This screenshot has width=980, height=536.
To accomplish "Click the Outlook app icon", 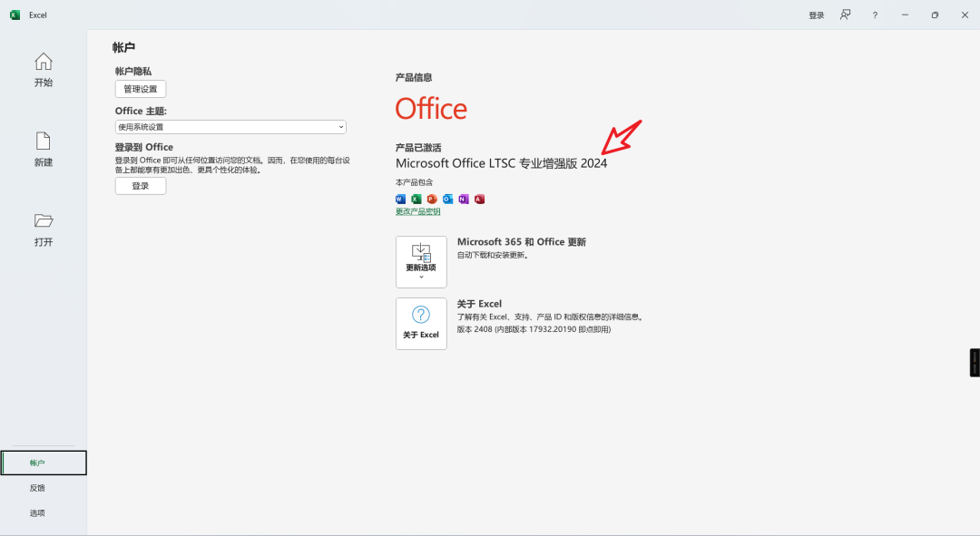I will click(447, 200).
